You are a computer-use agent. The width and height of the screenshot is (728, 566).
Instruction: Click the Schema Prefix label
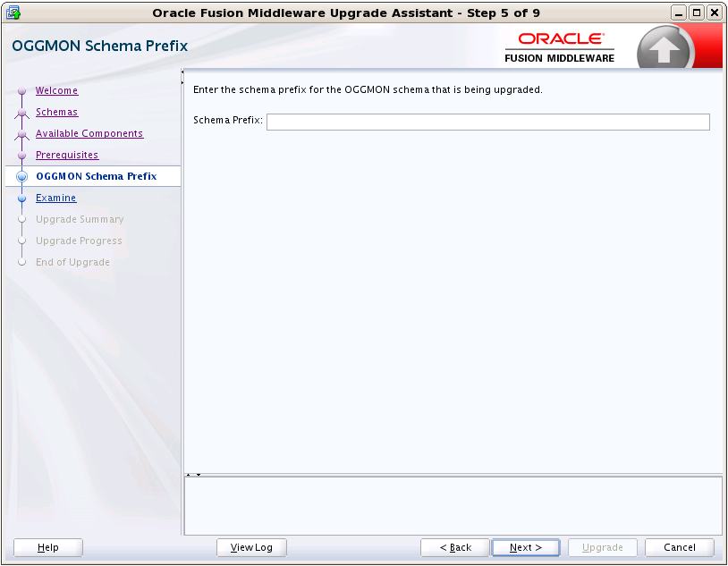tap(227, 120)
